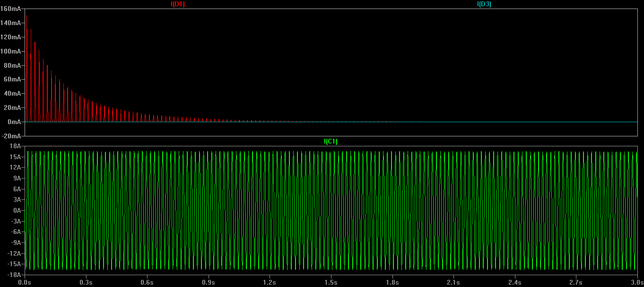Click the 3.0s time axis label
Viewport: 644px width, 287px height.
636,282
